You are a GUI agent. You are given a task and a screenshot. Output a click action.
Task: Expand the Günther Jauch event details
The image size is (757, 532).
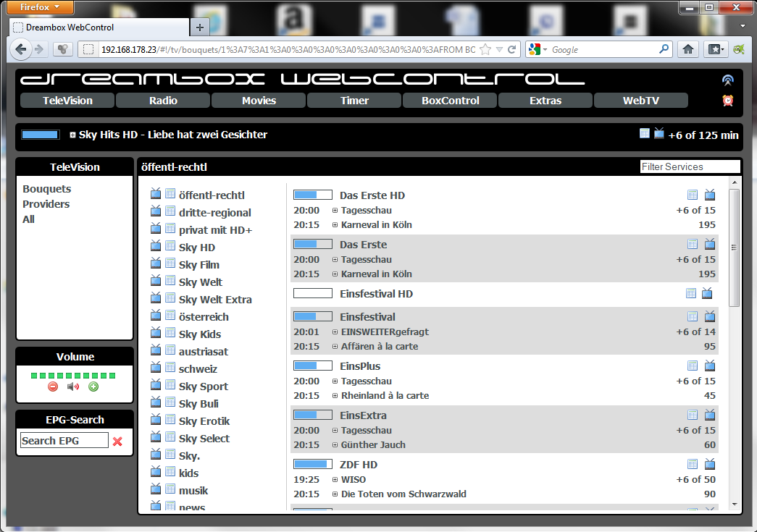pos(335,445)
